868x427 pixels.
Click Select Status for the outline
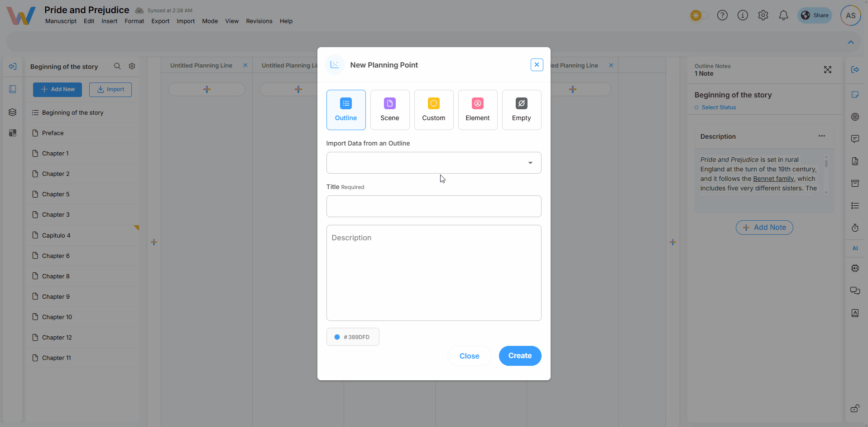pos(718,107)
